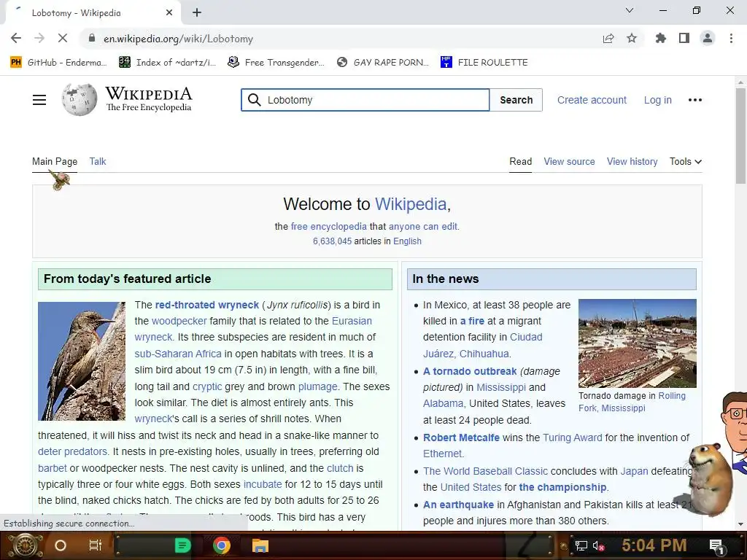Open Chrome's three-dot menu
Screen dimensions: 747x560
(731, 38)
